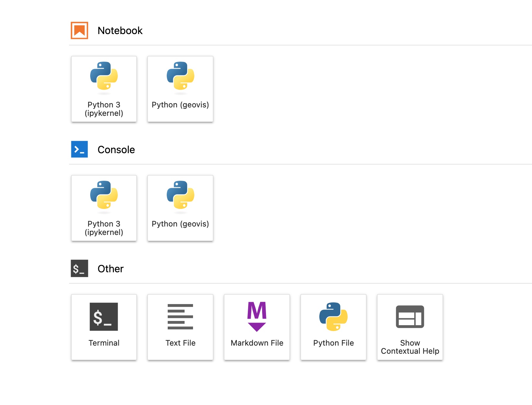Click the 'Show Contextual Help' text label
The image size is (532, 405).
[410, 347]
